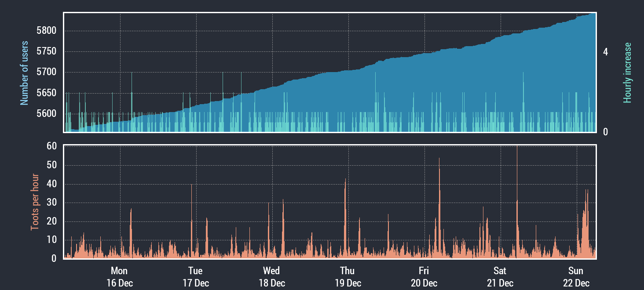Viewport: 644px width, 290px height.
Task: Click the 60 tick on toots axis
Action: pos(52,146)
